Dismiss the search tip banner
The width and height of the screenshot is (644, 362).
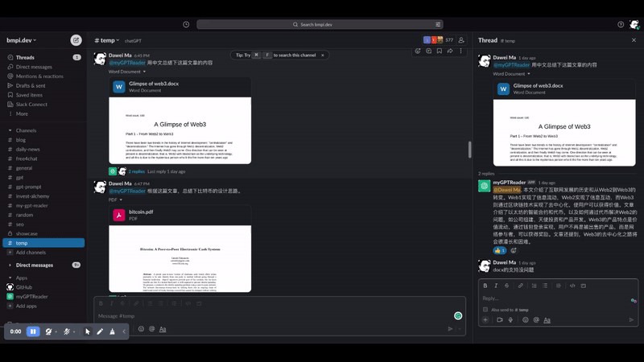point(323,55)
